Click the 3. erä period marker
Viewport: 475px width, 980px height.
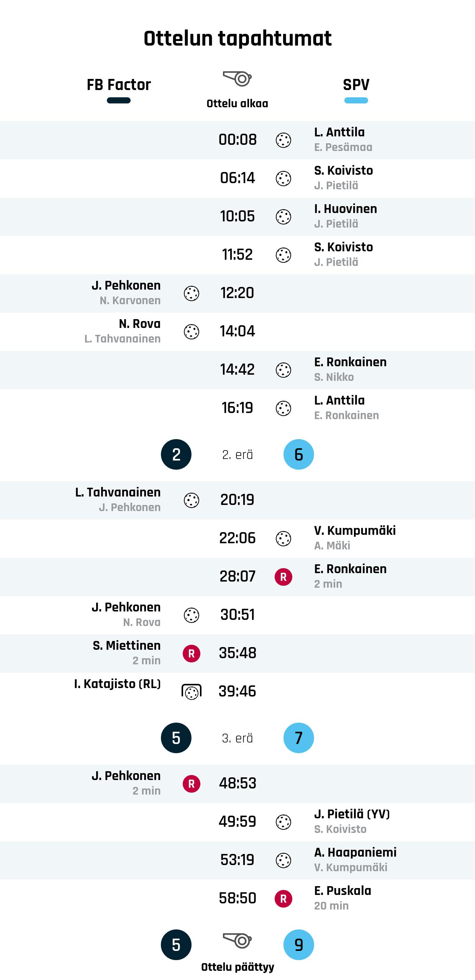coord(237,738)
